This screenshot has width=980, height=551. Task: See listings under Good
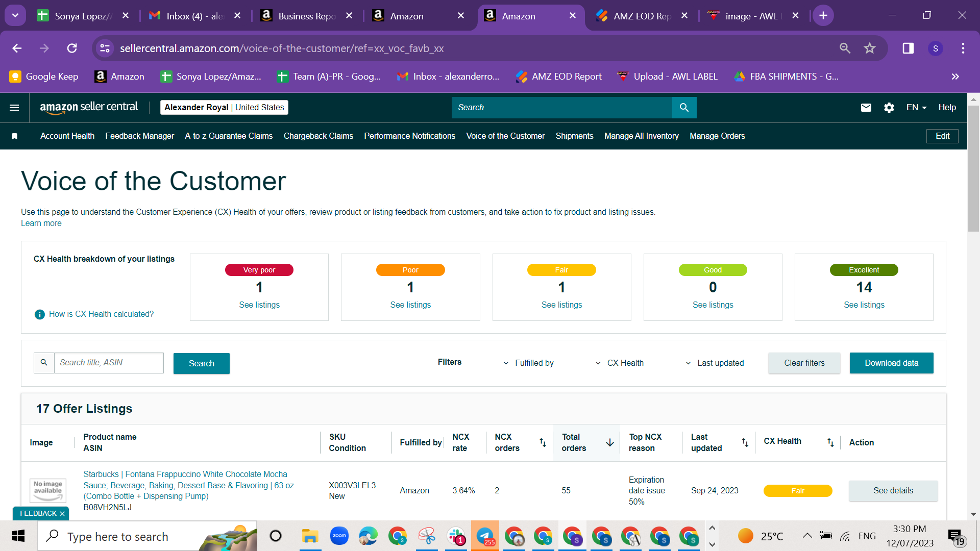(x=713, y=305)
